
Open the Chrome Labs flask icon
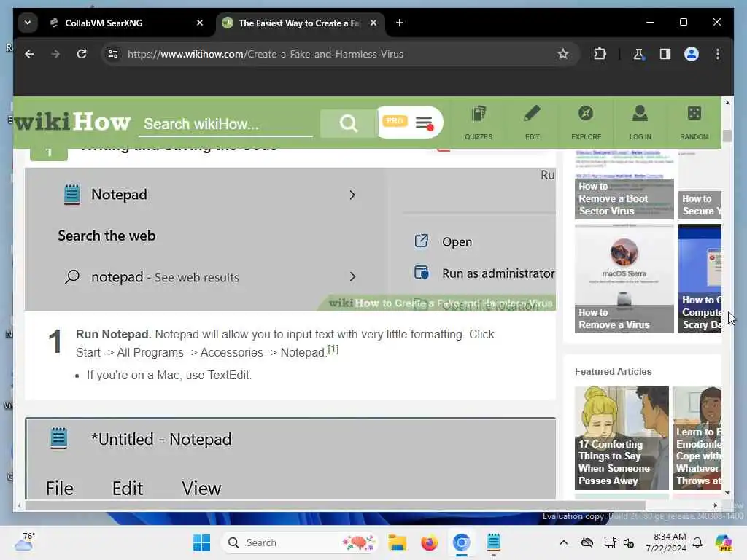[638, 54]
